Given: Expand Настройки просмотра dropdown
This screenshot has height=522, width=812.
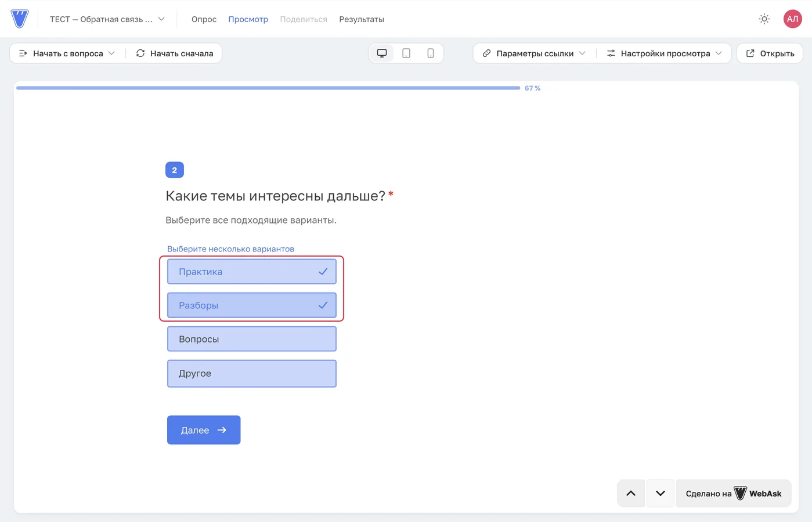Looking at the screenshot, I should [665, 53].
